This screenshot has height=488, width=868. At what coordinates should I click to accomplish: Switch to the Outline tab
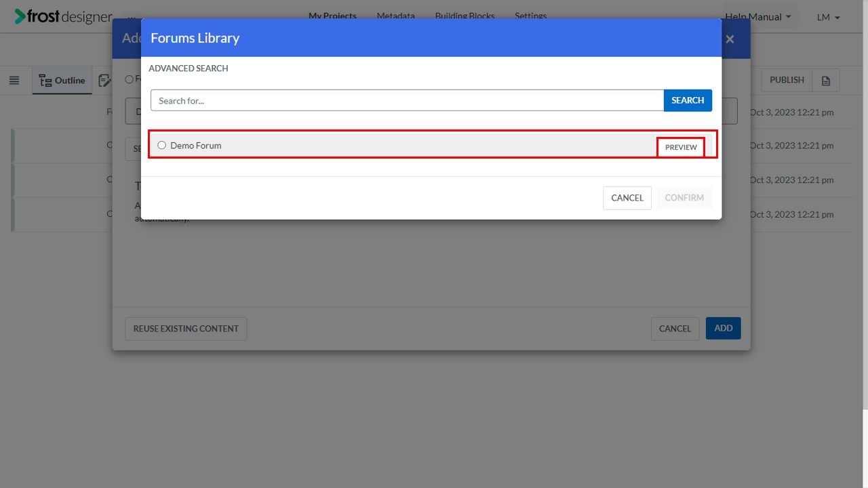62,80
